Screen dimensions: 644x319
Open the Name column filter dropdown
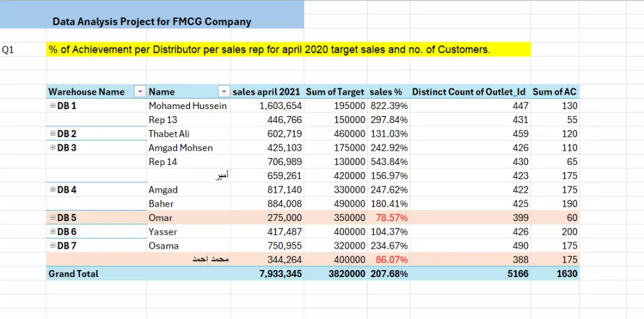click(223, 92)
